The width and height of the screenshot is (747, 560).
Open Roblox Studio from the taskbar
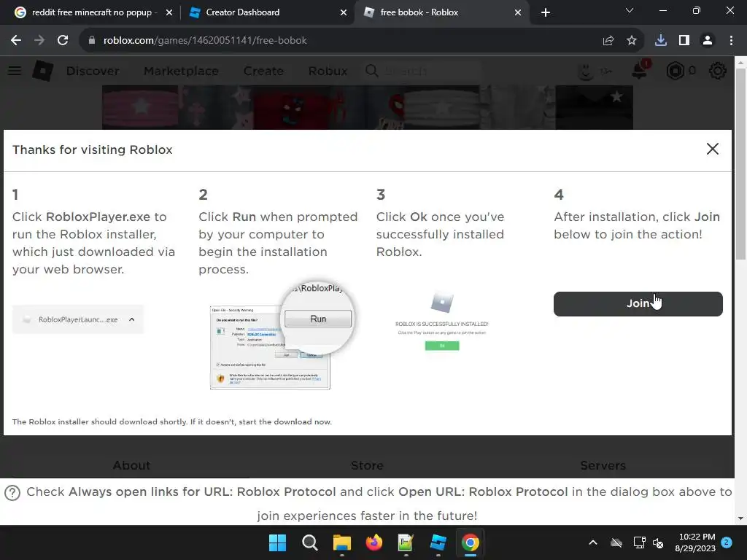click(438, 542)
